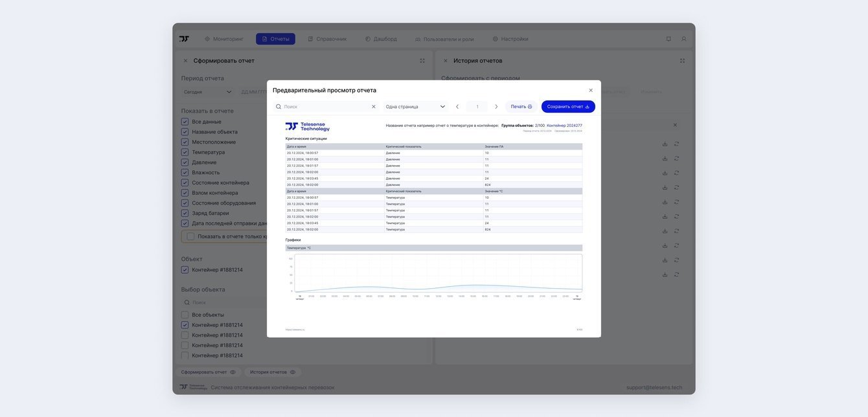This screenshot has width=868, height=417.
Task: Click the Telesense logo in the top navigation
Action: pyautogui.click(x=185, y=39)
